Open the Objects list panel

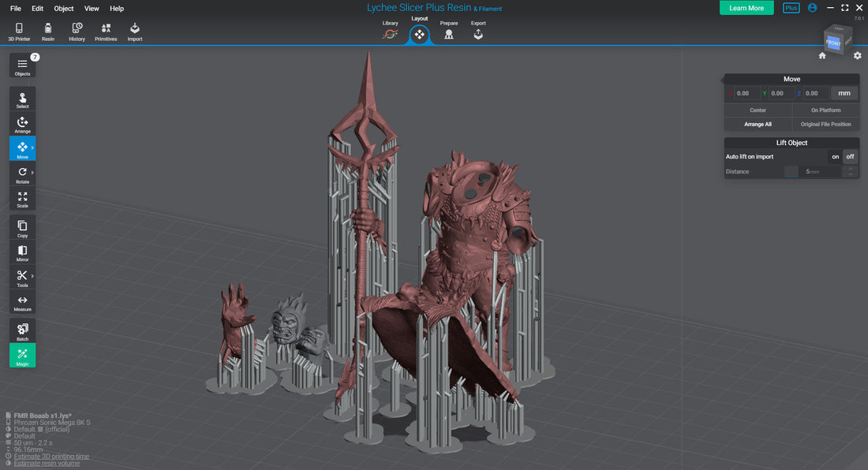point(22,66)
